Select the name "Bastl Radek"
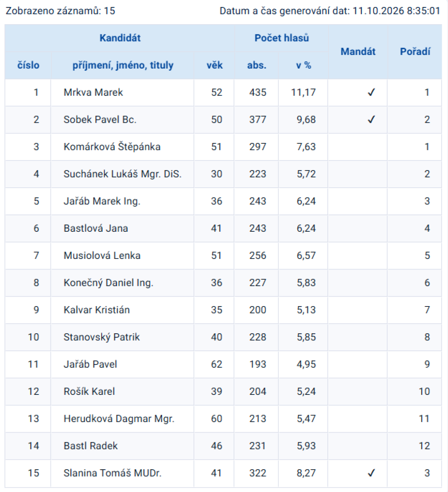The height and width of the screenshot is (492, 448). coord(91,446)
